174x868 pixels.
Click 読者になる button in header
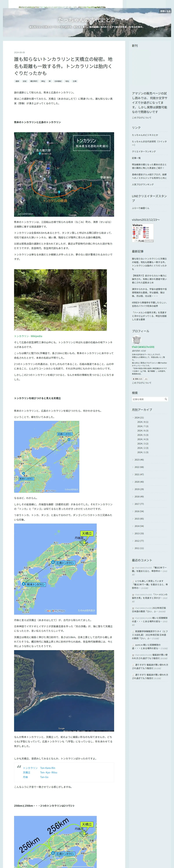click(x=165, y=11)
